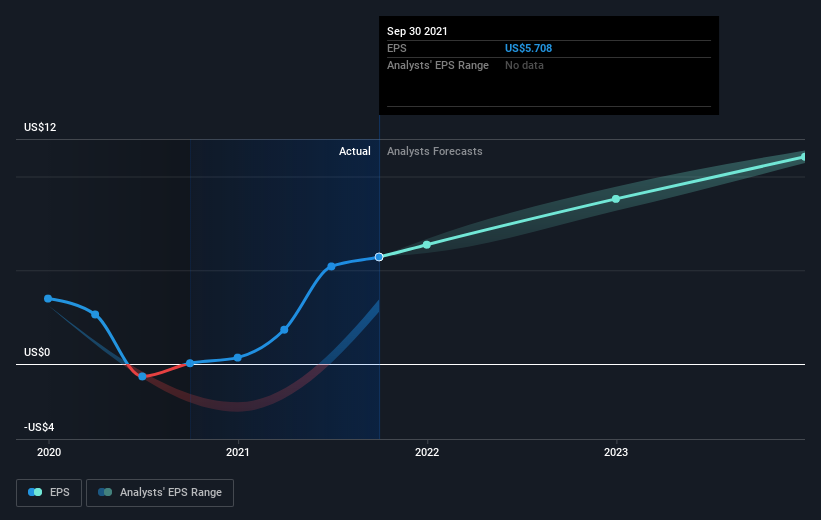The height and width of the screenshot is (520, 821).
Task: Click the US$12 y-axis label
Action: click(40, 127)
